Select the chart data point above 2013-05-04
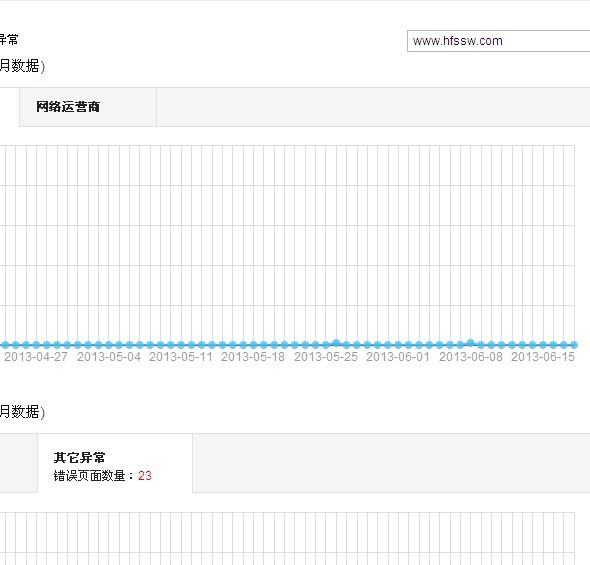The width and height of the screenshot is (590, 565). 109,345
